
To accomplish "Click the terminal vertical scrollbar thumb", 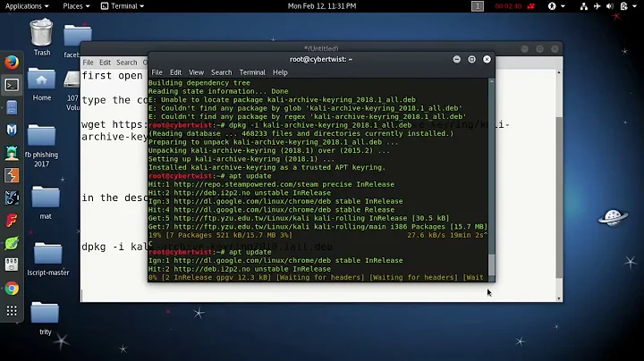I will (492, 264).
